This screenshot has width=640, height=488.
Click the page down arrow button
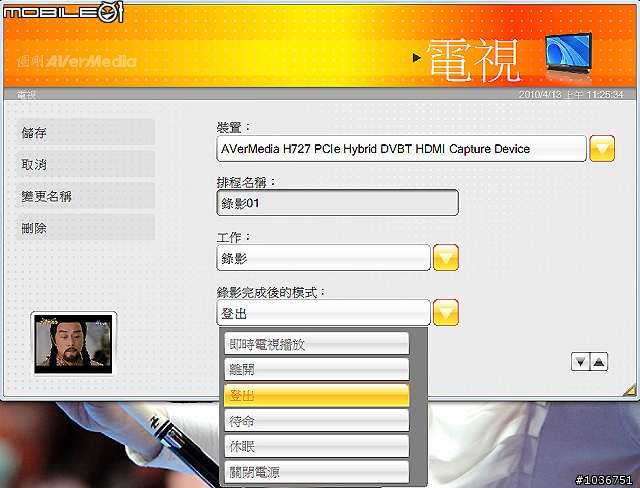point(580,362)
